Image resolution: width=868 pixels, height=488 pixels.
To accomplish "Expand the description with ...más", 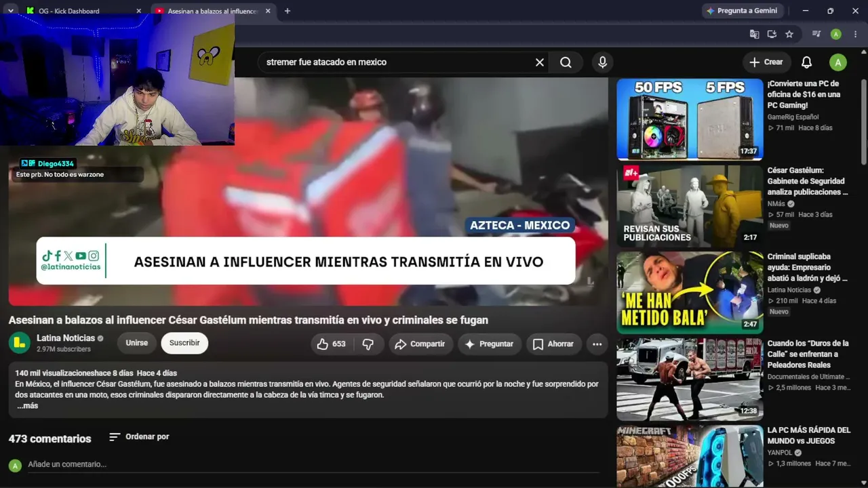I will click(x=28, y=406).
